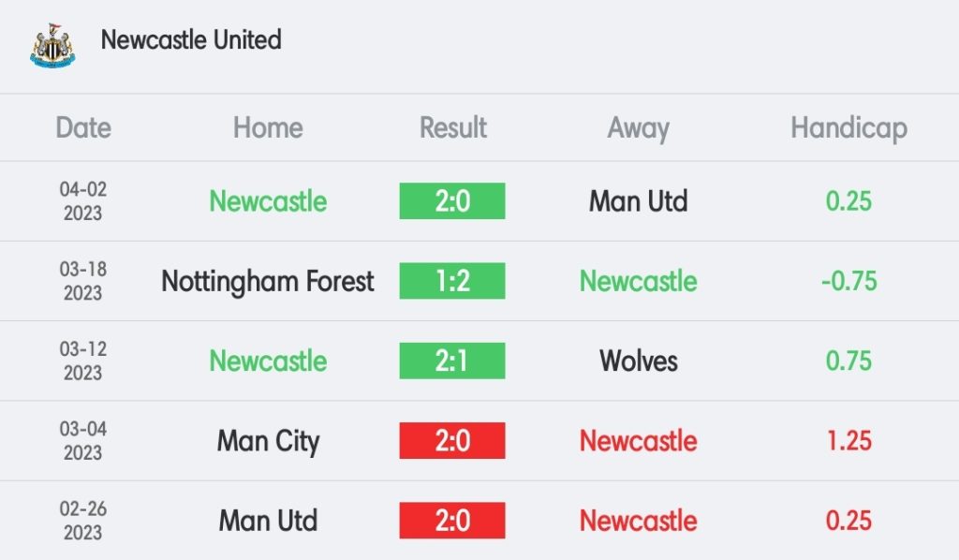
Task: Click the Away column header
Action: [639, 128]
